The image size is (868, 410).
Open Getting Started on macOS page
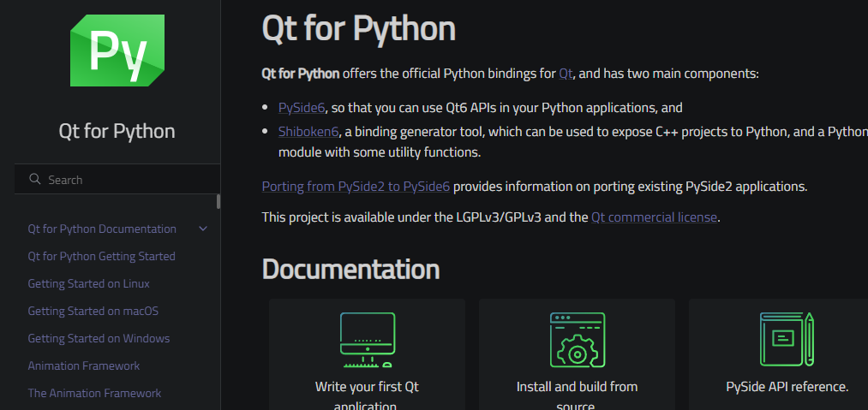coord(93,311)
